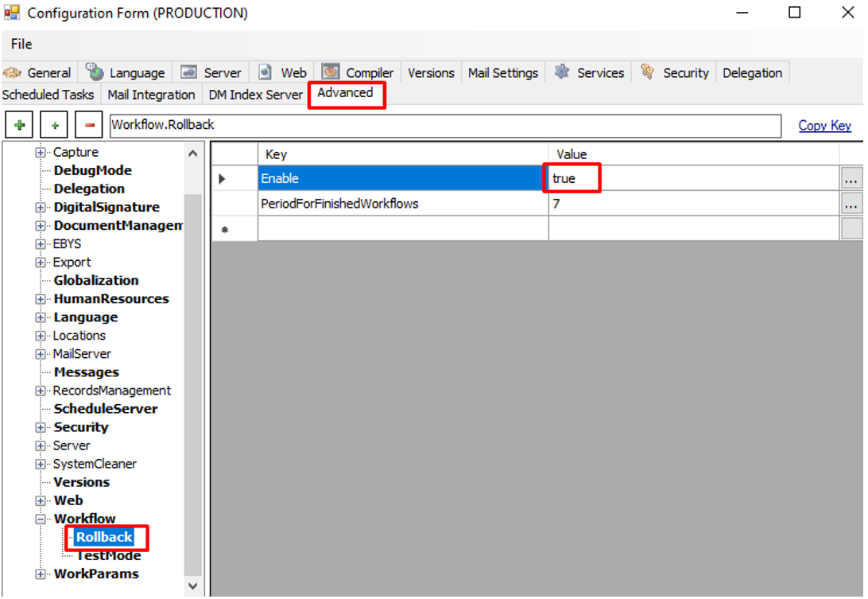Select the TestMode tree item
The height and width of the screenshot is (599, 868).
(108, 555)
